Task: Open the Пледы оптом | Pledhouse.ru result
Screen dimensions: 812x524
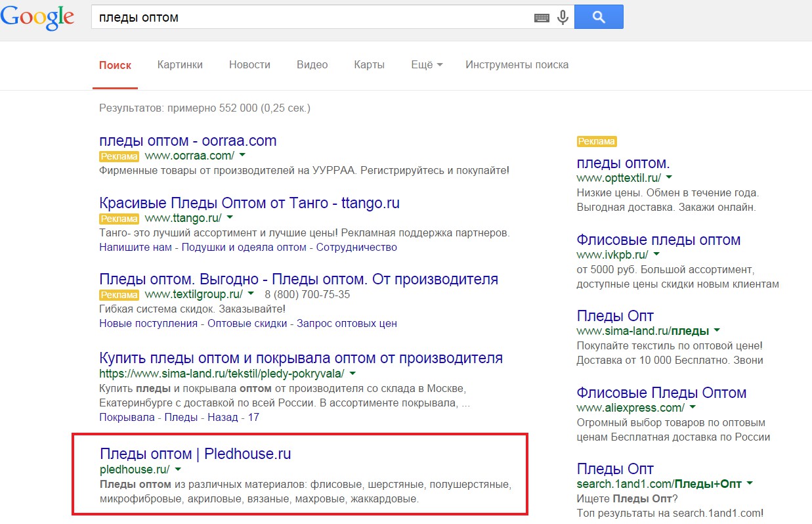Action: [x=195, y=454]
